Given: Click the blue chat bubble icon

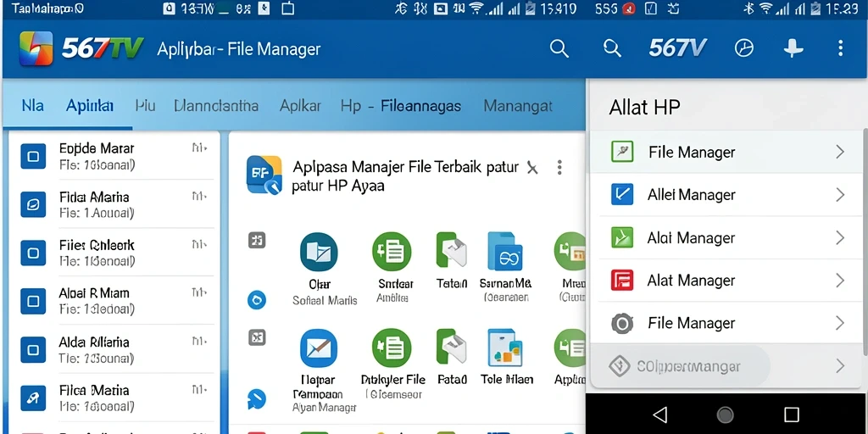Looking at the screenshot, I should click(257, 399).
